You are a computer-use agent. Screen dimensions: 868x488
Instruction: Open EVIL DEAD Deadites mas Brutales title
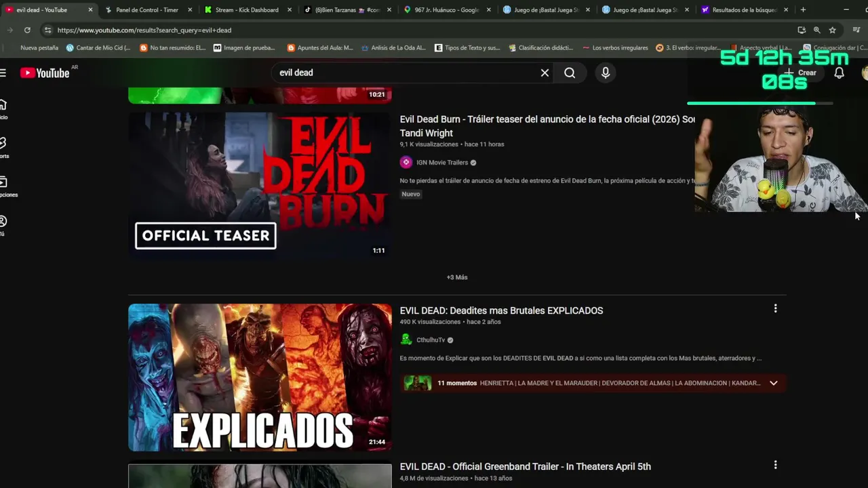click(501, 310)
